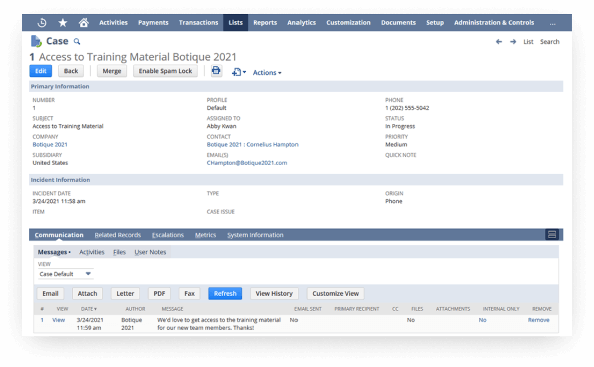594x367 pixels.
Task: Open the shortcuts star icon
Action: (x=63, y=23)
